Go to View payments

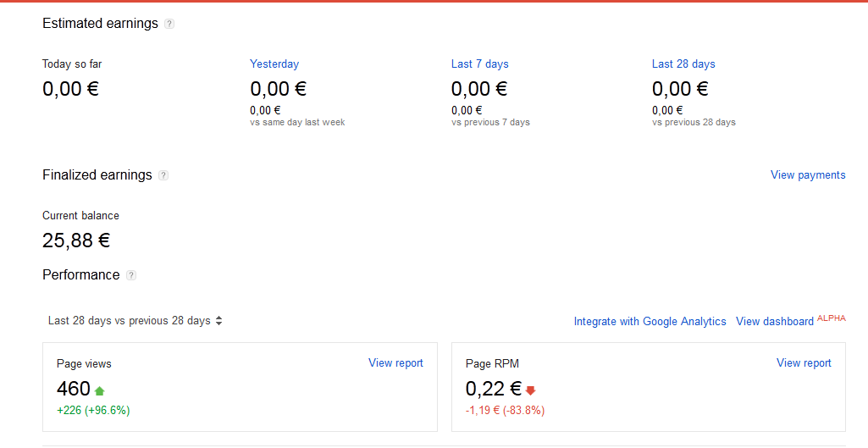click(808, 175)
